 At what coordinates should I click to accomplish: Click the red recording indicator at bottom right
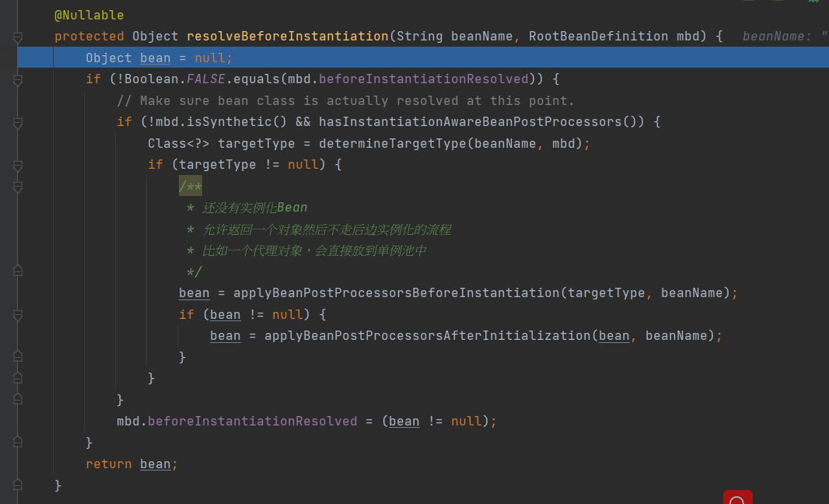[737, 498]
